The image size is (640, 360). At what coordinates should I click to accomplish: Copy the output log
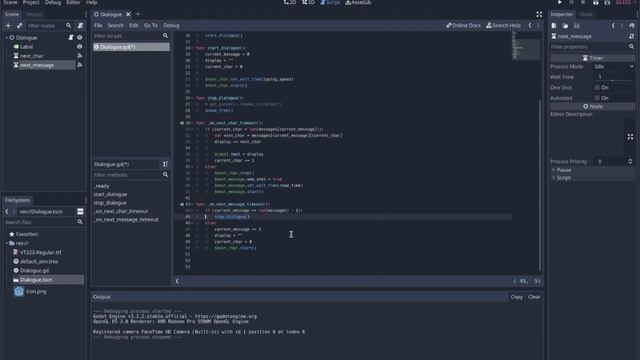[516, 297]
